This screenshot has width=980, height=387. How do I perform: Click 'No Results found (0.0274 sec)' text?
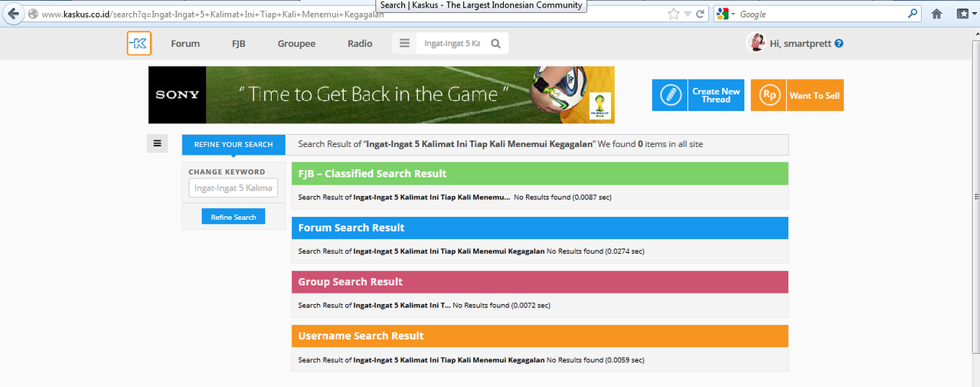point(596,251)
